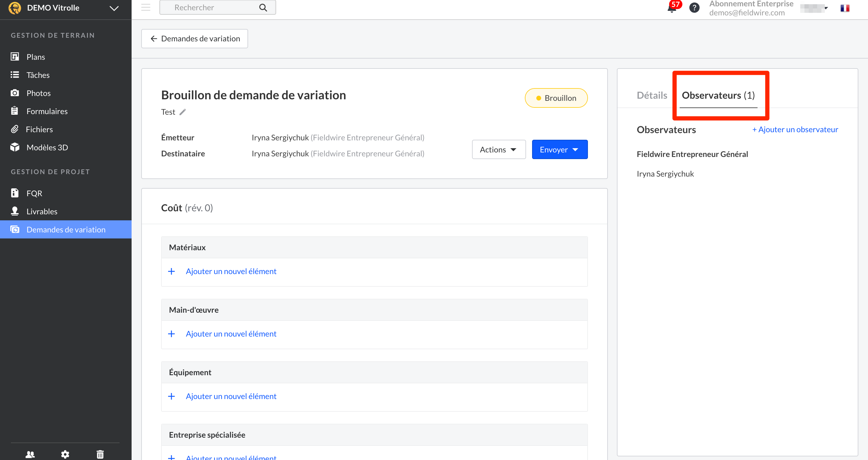The width and height of the screenshot is (868, 460).
Task: Click plus icon under Main-d'œuvre
Action: pyautogui.click(x=171, y=334)
